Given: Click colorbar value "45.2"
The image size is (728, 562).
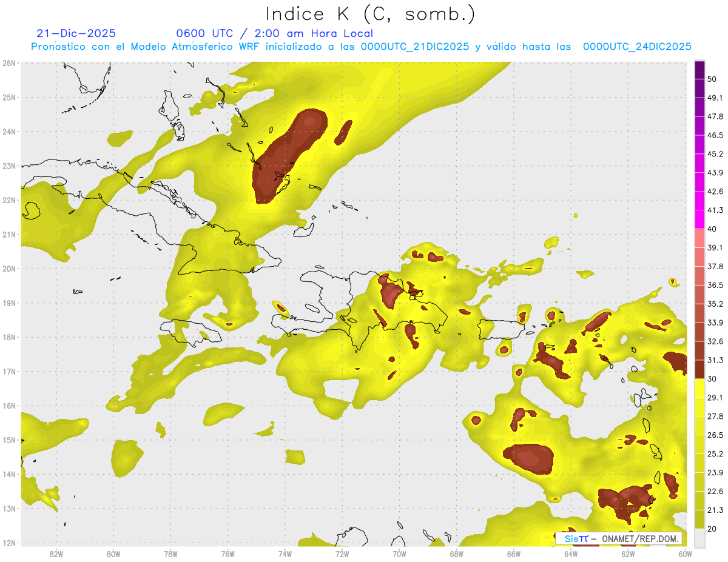Looking at the screenshot, I should 715,154.
